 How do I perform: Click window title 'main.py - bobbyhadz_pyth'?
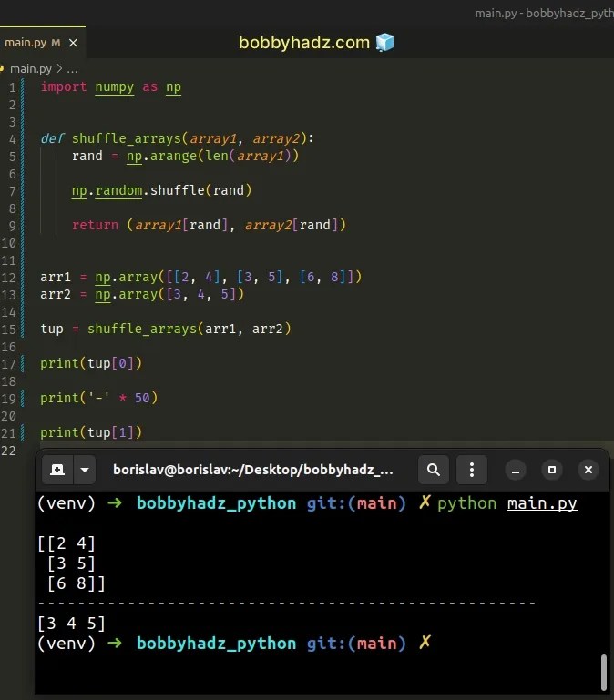544,14
